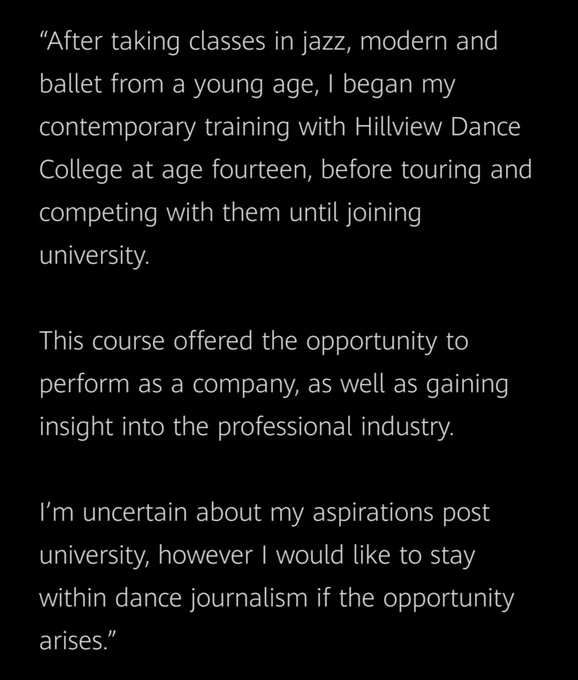Screen dimensions: 578x680
Task: Click the word "contemporary"
Action: pyautogui.click(x=118, y=129)
